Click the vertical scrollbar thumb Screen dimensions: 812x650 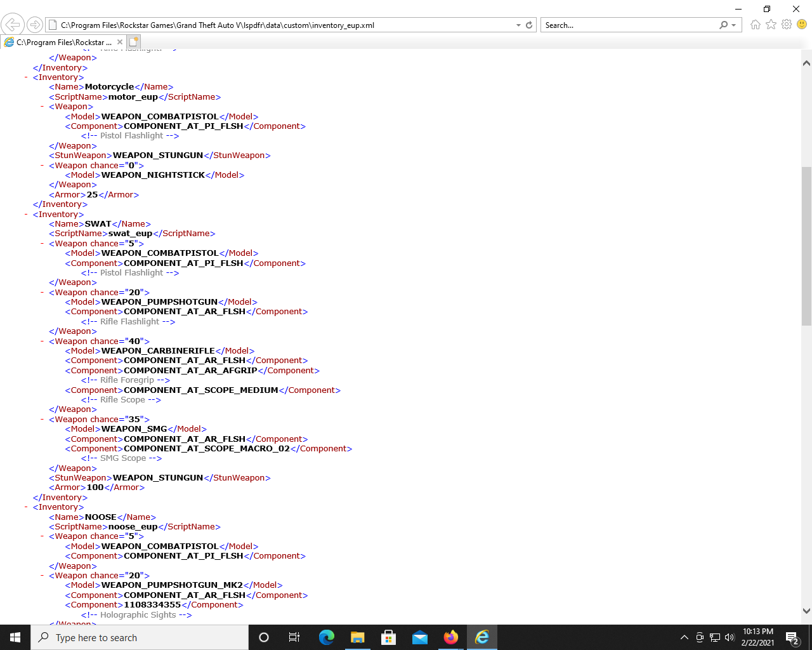[806, 246]
